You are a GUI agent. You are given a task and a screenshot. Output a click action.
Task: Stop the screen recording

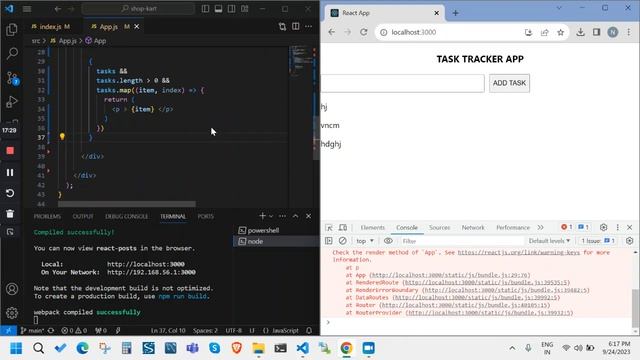coord(10,151)
